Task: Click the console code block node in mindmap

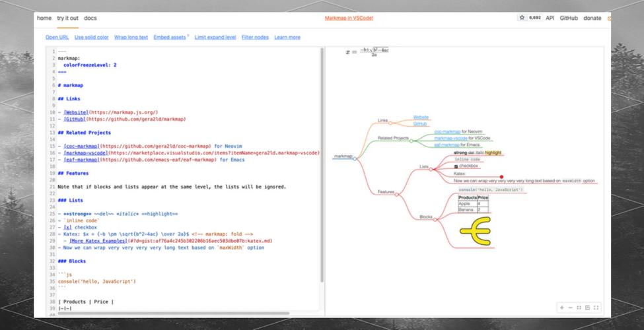Action: (491, 189)
